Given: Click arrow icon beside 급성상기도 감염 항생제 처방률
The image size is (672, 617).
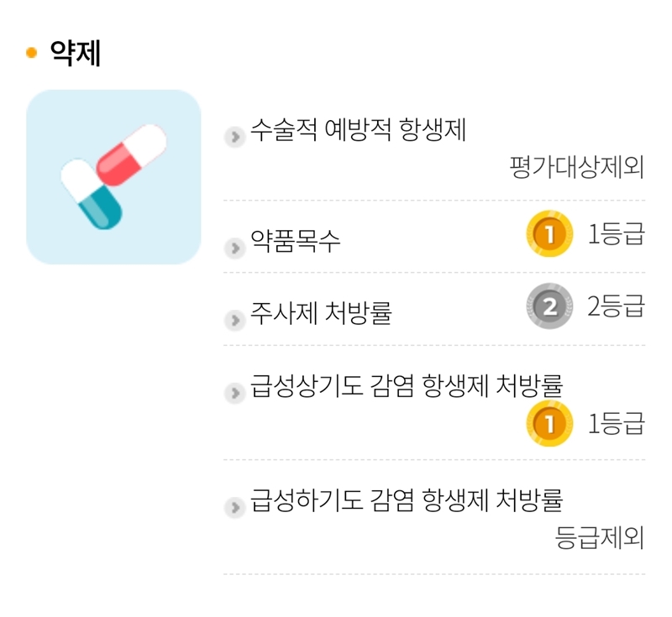Looking at the screenshot, I should tap(234, 391).
